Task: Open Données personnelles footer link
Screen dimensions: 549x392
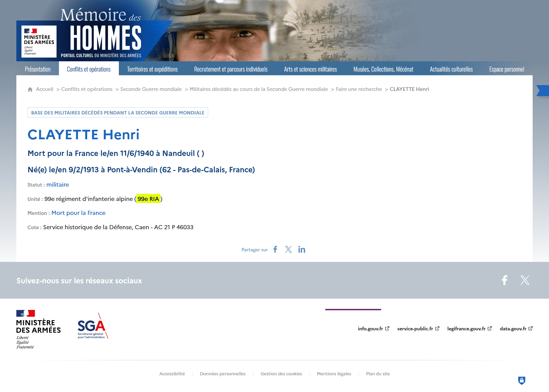Action: tap(223, 374)
